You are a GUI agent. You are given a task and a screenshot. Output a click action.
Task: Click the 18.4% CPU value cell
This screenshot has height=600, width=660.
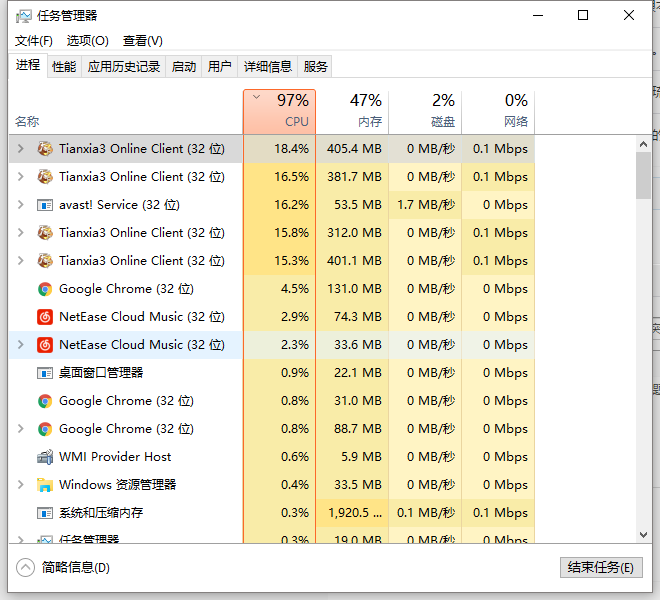279,149
